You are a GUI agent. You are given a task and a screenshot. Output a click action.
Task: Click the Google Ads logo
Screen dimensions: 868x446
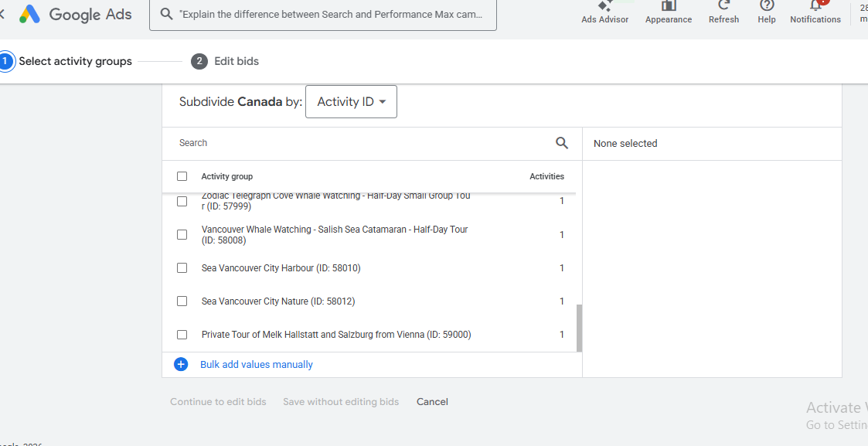point(75,15)
